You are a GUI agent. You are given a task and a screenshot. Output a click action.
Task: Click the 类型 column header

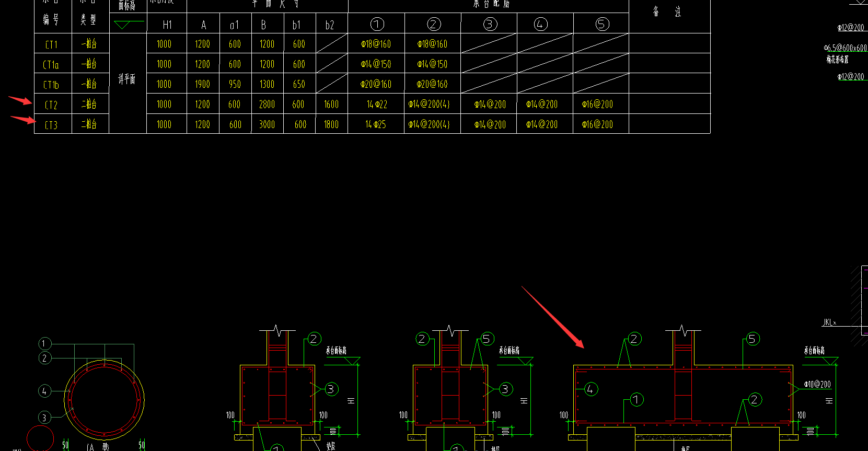pyautogui.click(x=88, y=19)
